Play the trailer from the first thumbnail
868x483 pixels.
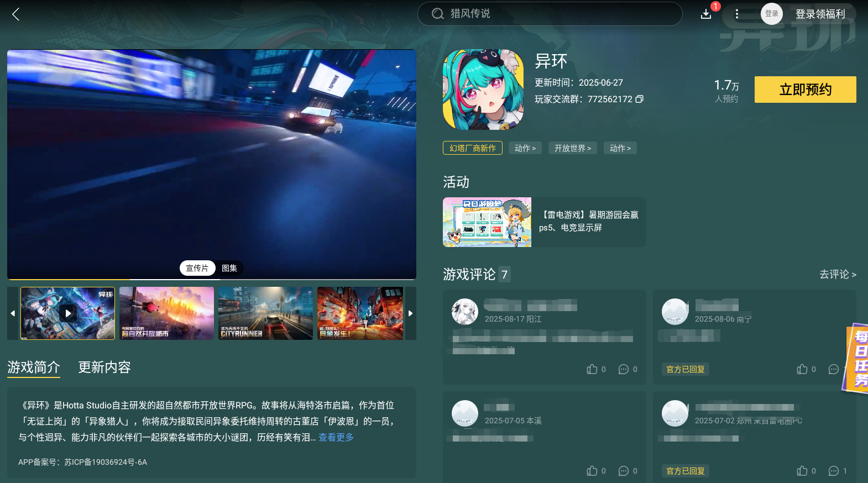[68, 313]
